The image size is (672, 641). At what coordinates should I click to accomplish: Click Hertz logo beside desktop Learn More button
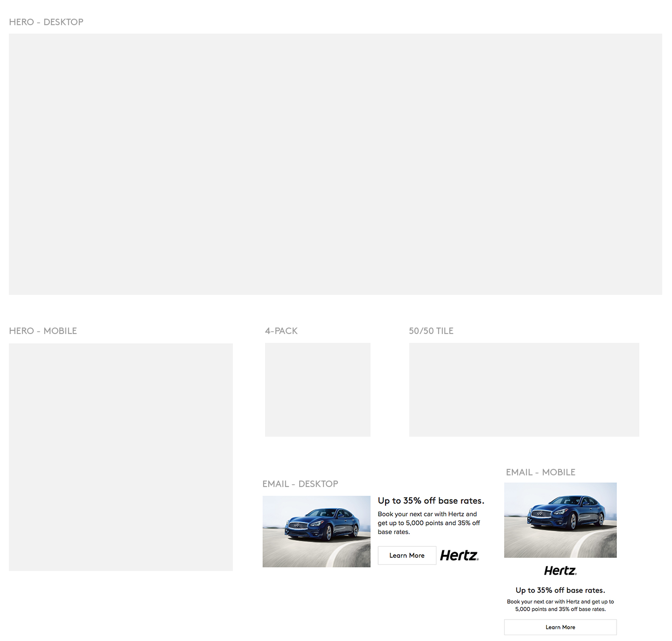tap(459, 555)
